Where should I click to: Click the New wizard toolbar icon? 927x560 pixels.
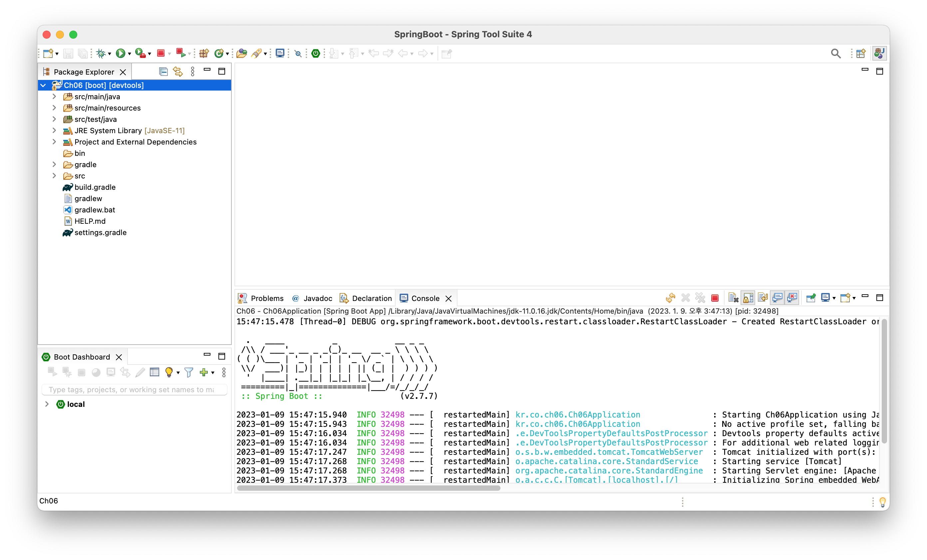tap(48, 53)
